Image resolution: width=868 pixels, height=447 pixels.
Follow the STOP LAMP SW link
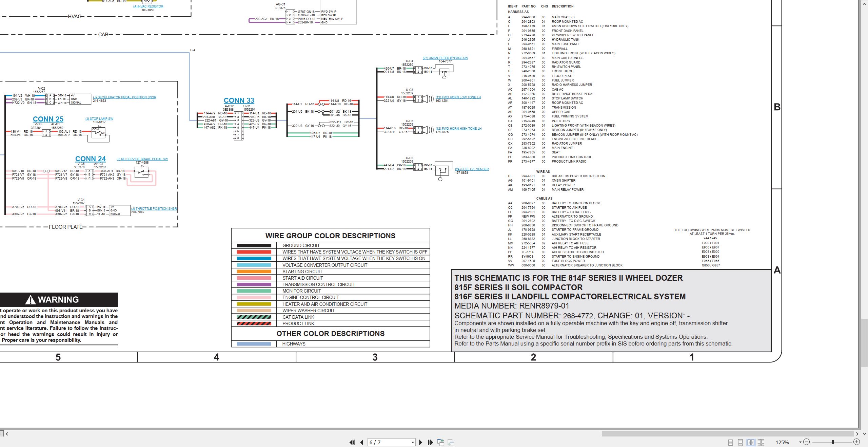(x=99, y=119)
